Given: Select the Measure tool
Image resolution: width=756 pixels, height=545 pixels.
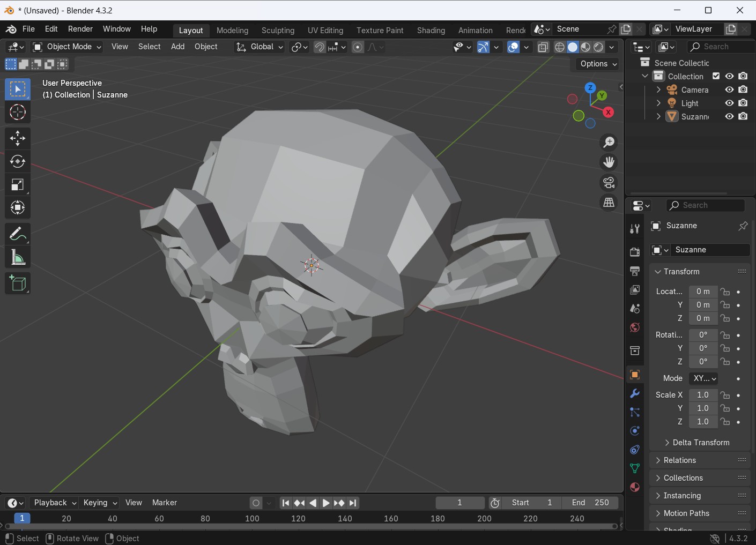Looking at the screenshot, I should coord(18,257).
